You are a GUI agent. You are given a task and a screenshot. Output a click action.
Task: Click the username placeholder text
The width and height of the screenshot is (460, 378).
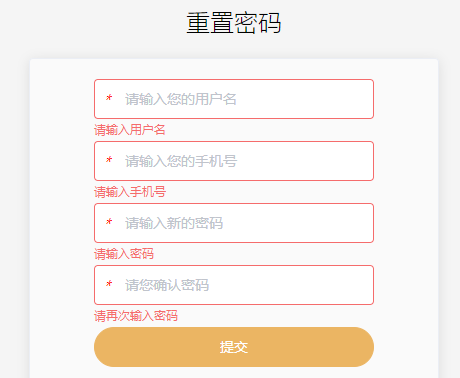pos(181,99)
